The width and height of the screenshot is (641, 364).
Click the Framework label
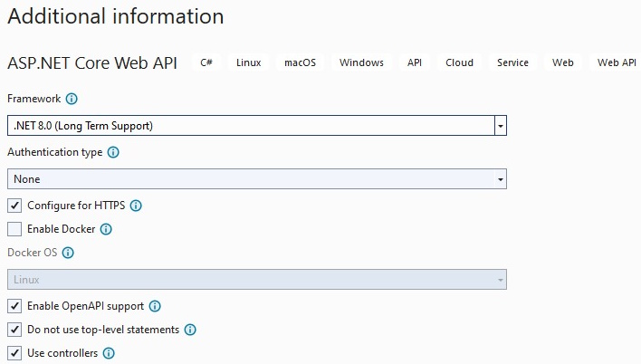(x=33, y=99)
